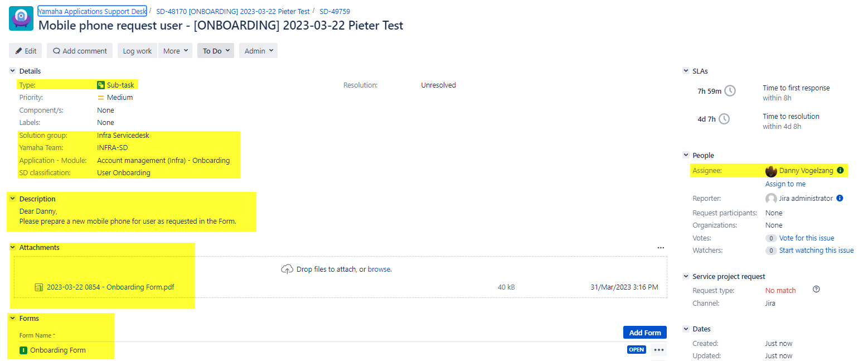Click the attachment date 31/Mar/2023 3:16 PM

[x=624, y=287]
